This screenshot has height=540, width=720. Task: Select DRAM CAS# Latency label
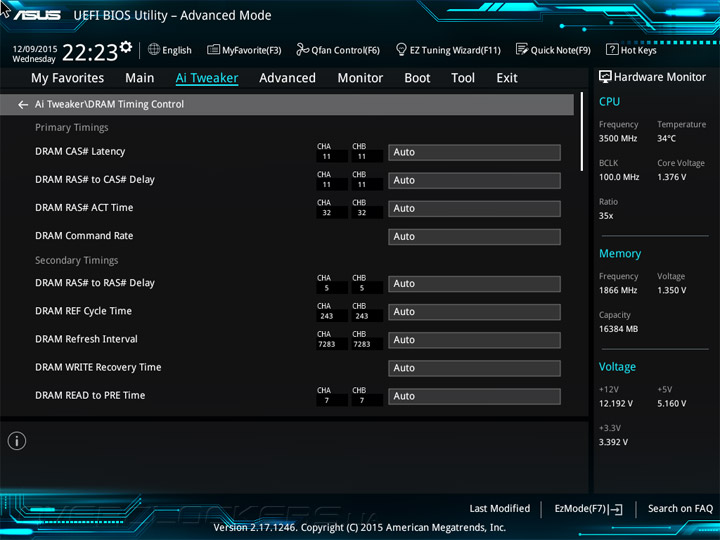(80, 152)
